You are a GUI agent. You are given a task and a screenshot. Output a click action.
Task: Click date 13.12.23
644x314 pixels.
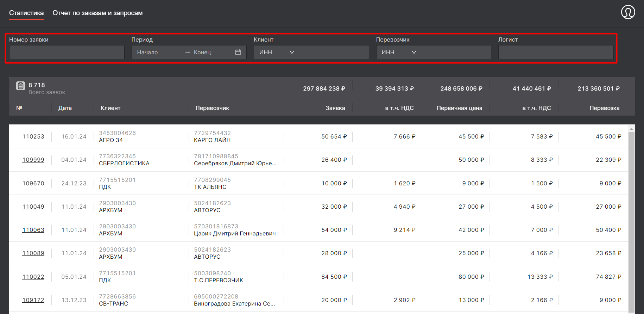click(x=74, y=300)
